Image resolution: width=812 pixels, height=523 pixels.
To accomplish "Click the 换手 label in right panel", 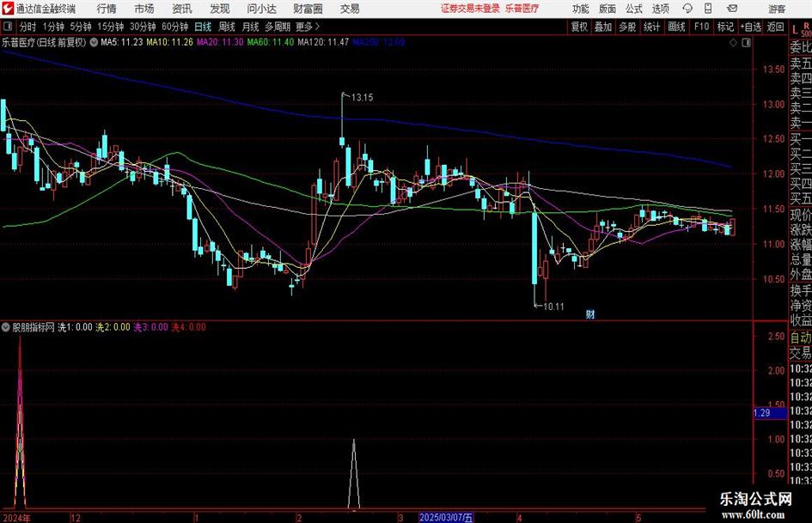I will click(801, 290).
